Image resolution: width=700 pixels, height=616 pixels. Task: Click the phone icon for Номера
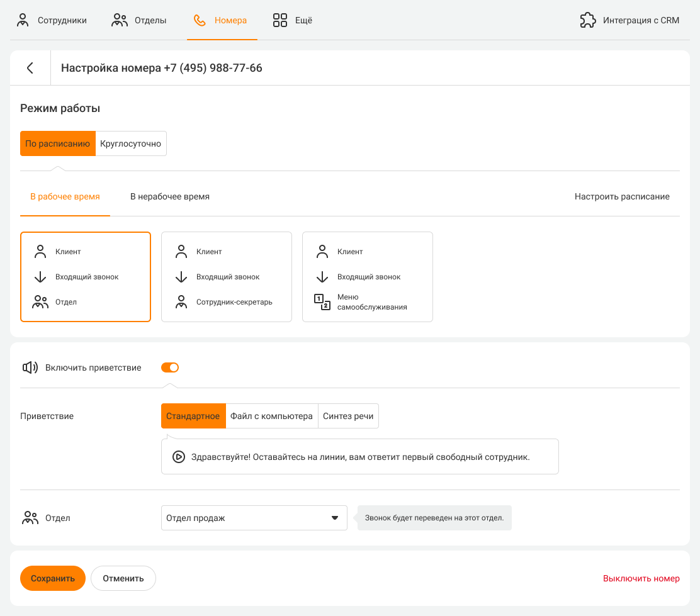point(200,20)
